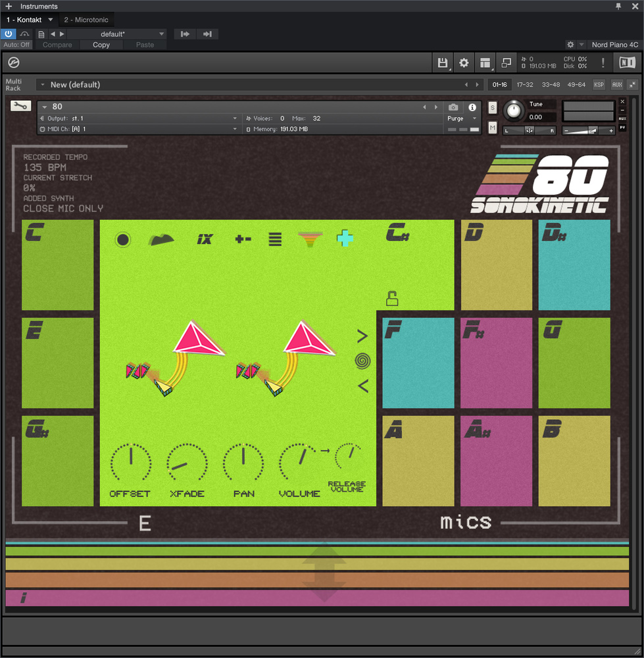Mute the instrument with M button

(x=493, y=127)
